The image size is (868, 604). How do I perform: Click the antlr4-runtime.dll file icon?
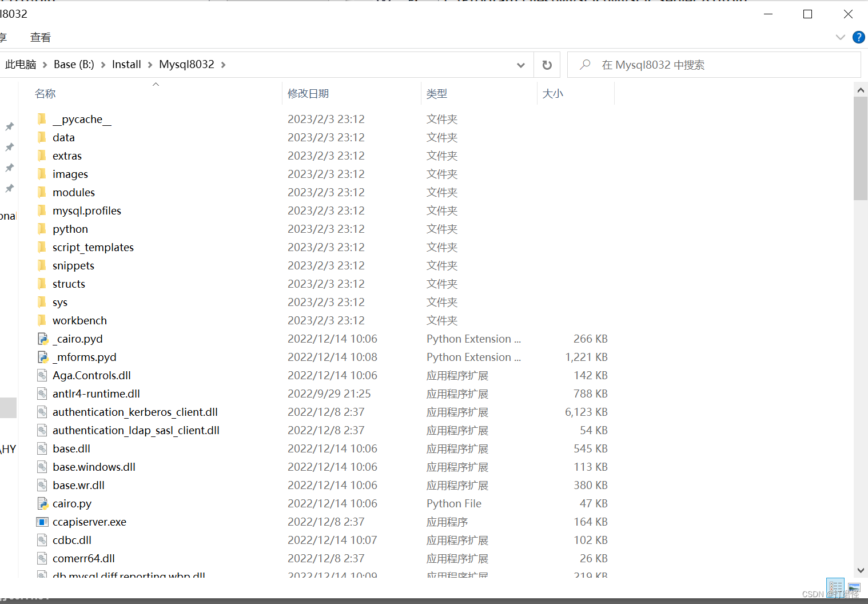click(42, 394)
